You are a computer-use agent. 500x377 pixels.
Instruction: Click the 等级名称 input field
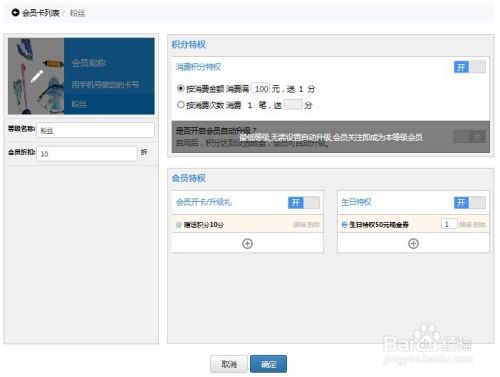tap(95, 130)
